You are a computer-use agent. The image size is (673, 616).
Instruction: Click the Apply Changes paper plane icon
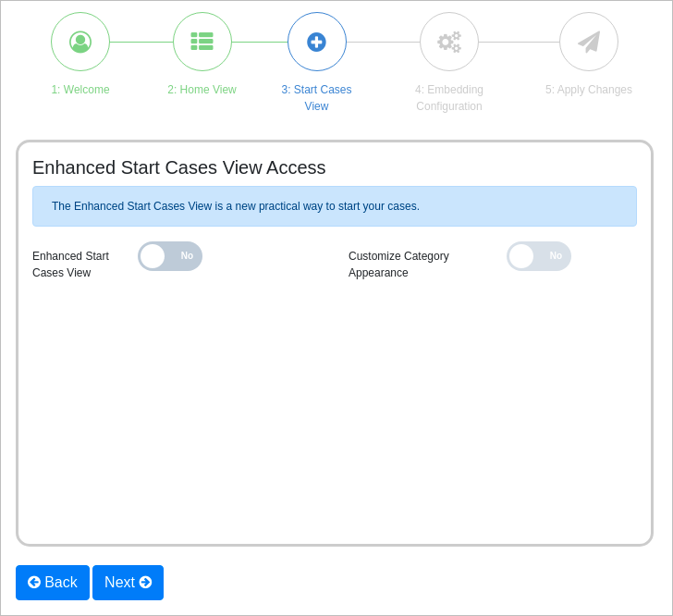pos(589,42)
